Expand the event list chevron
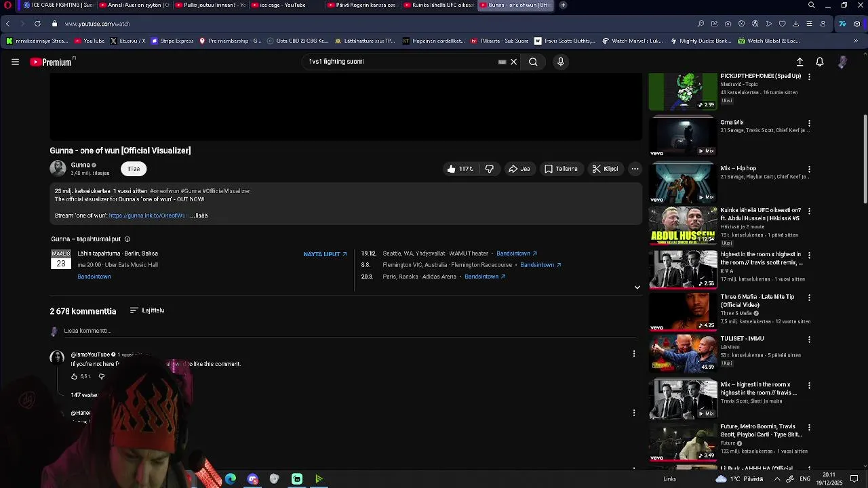The height and width of the screenshot is (488, 868). (x=637, y=287)
